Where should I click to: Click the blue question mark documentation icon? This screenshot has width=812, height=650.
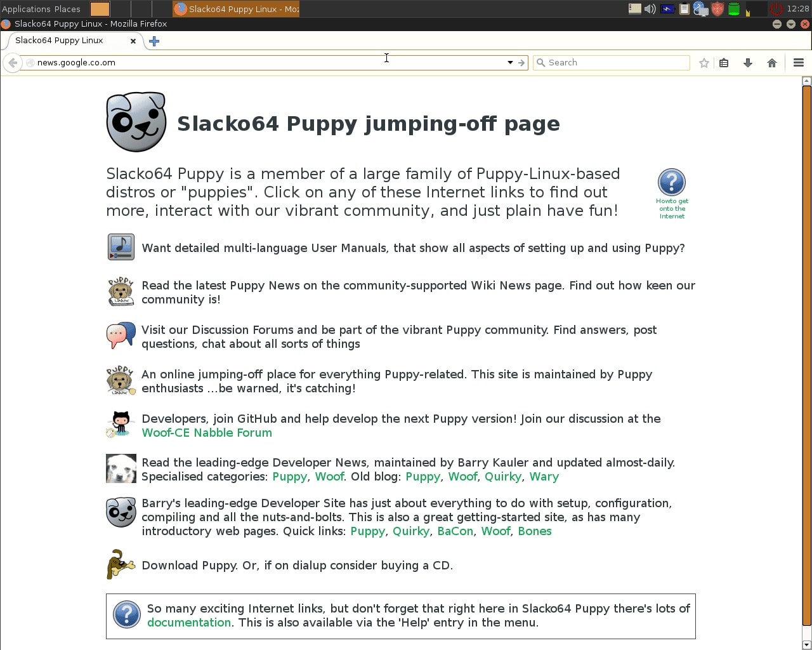(x=127, y=614)
